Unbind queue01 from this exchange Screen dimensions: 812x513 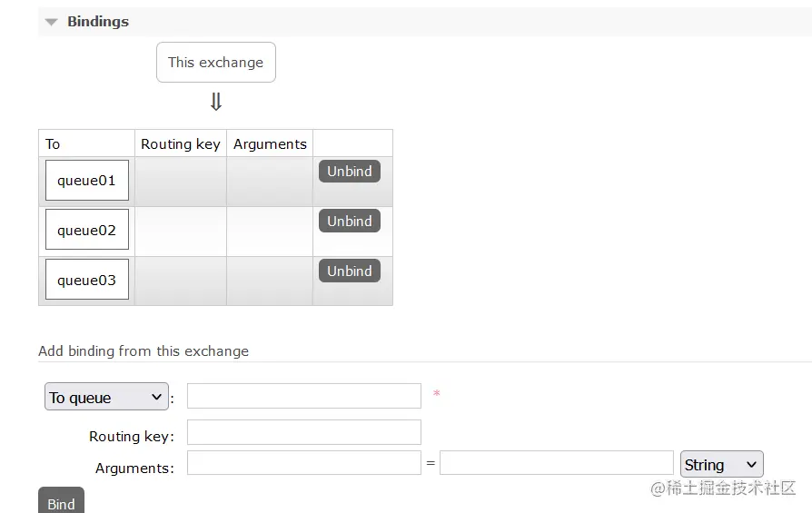pyautogui.click(x=349, y=172)
